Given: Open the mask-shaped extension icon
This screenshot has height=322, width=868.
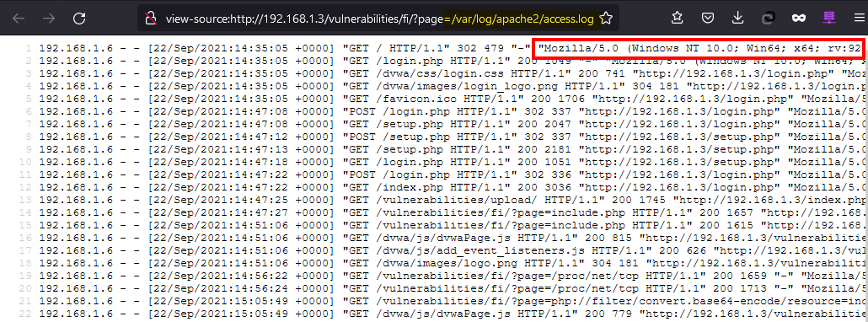Looking at the screenshot, I should [x=798, y=19].
